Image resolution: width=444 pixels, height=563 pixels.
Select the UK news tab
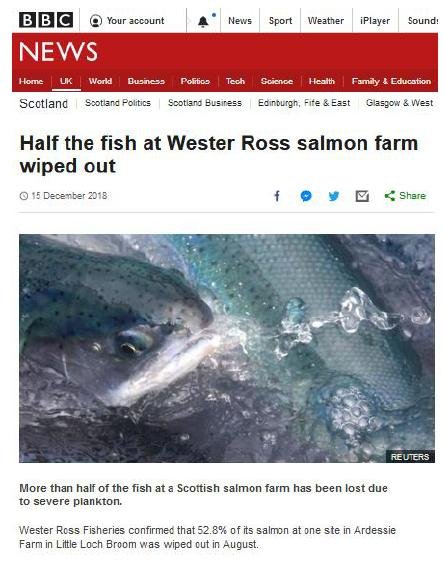(x=66, y=81)
